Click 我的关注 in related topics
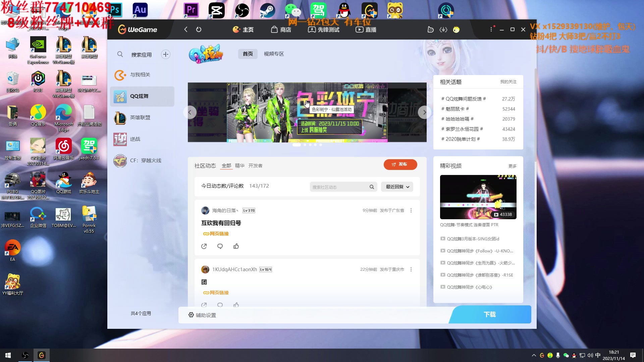Screen dimensions: 644x362 [508, 82]
